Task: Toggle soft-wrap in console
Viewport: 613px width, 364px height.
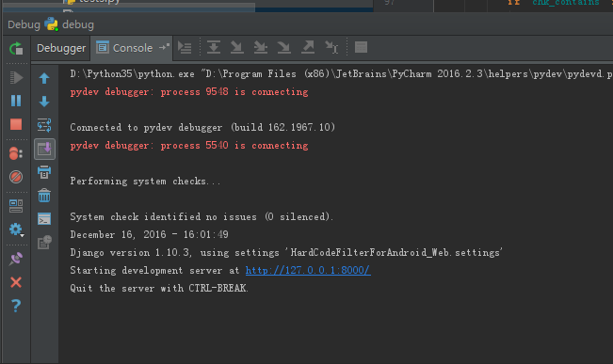Action: coord(44,125)
